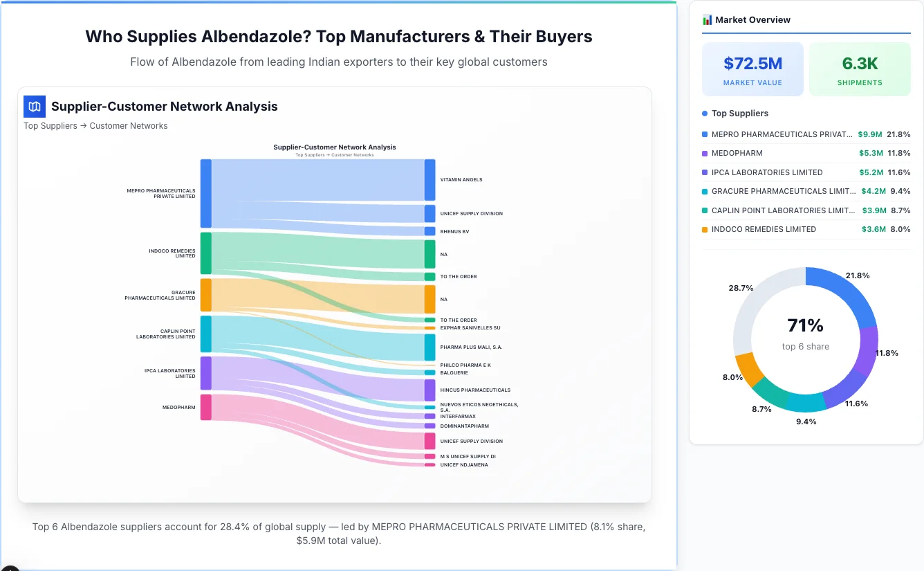
Task: Toggle CAPLIN POINT LABORATORIES legend marker
Action: (703, 210)
